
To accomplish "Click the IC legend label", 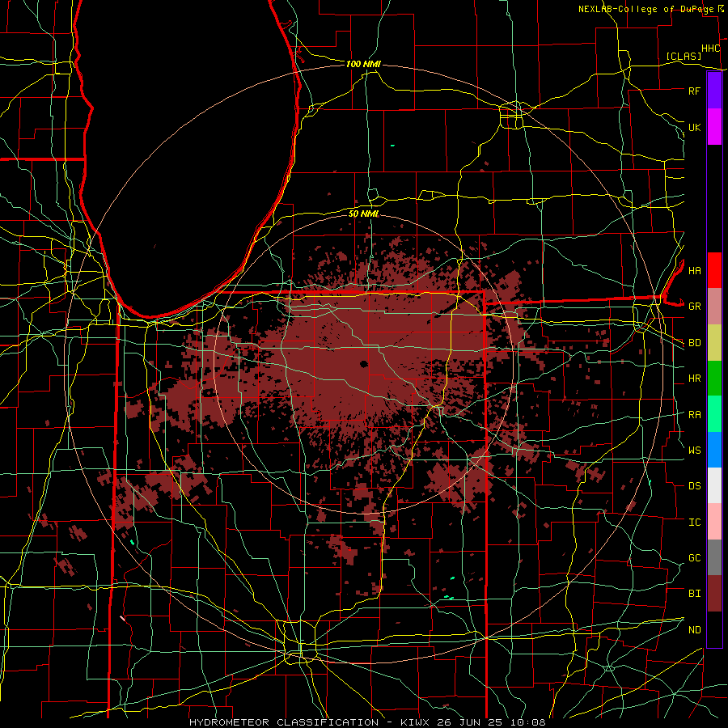I will (x=694, y=523).
